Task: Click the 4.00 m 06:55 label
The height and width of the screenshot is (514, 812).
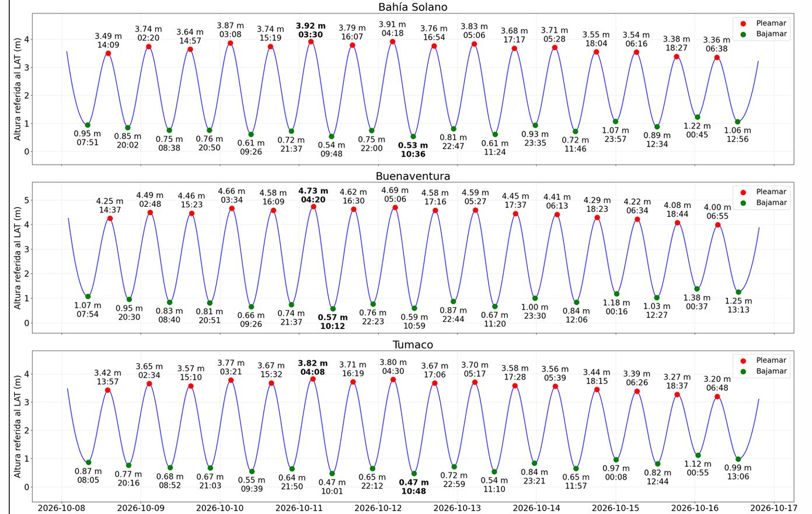Action: (x=717, y=211)
